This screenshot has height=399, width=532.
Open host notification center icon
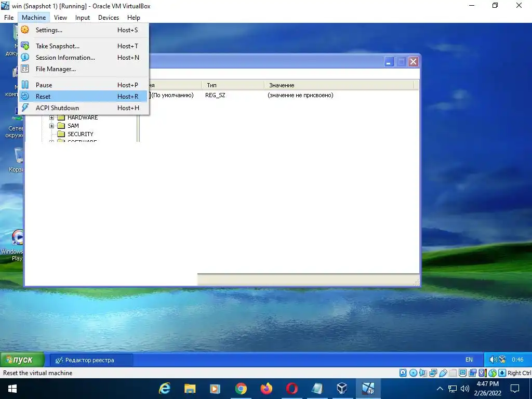point(515,389)
